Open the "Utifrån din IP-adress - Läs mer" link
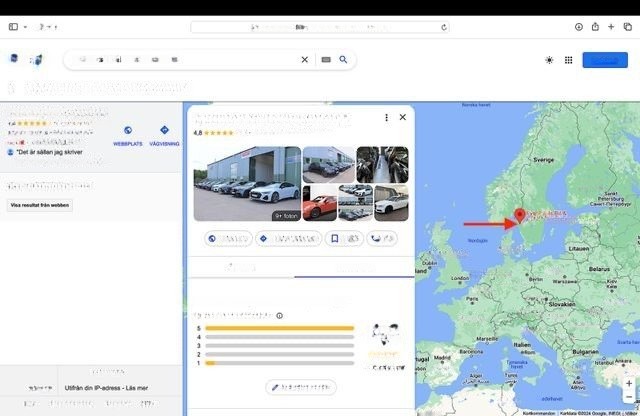 click(106, 388)
